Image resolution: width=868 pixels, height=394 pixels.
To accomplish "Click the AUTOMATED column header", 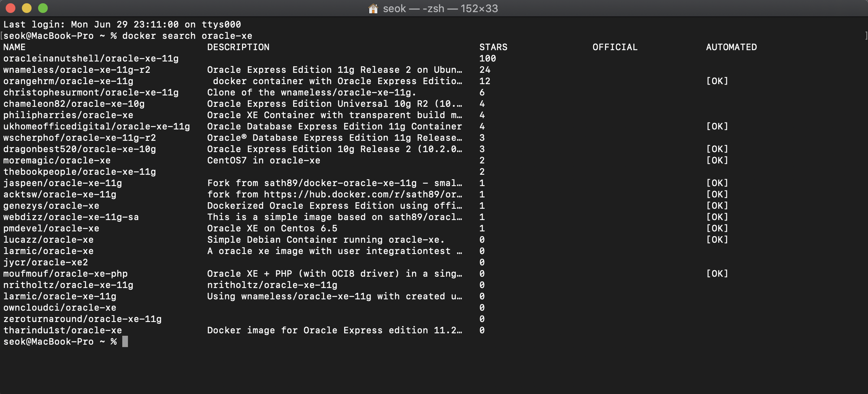I will [x=732, y=47].
